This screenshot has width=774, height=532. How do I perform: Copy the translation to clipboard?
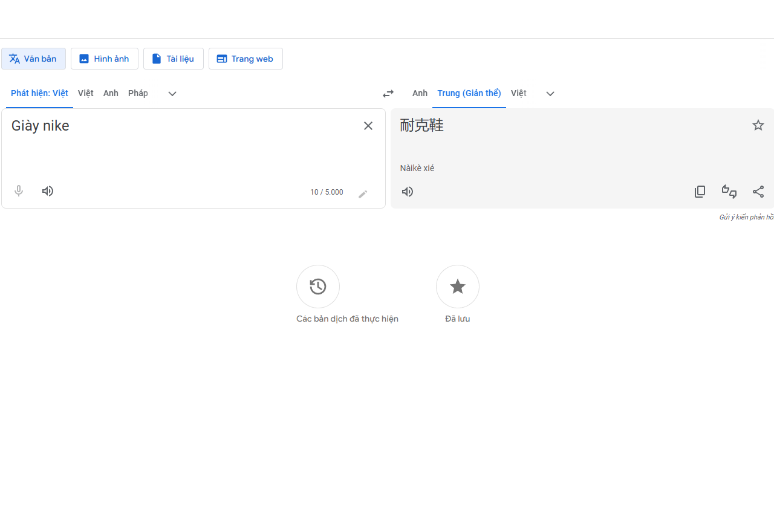point(700,192)
